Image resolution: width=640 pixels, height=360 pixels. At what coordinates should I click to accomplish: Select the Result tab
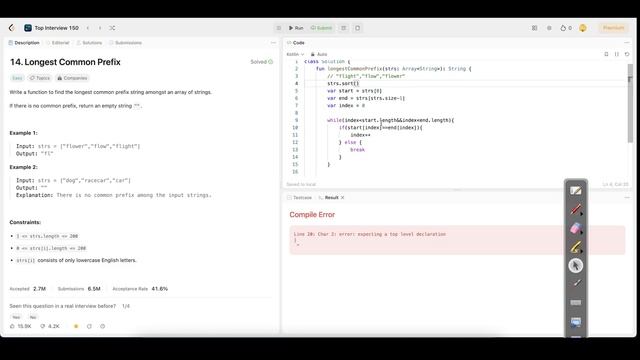click(x=329, y=198)
